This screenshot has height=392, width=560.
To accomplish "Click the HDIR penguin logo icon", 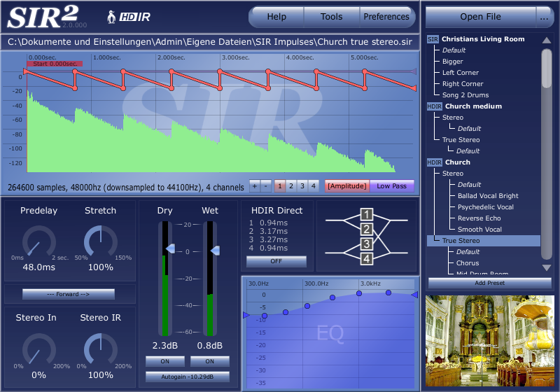I will coord(111,17).
